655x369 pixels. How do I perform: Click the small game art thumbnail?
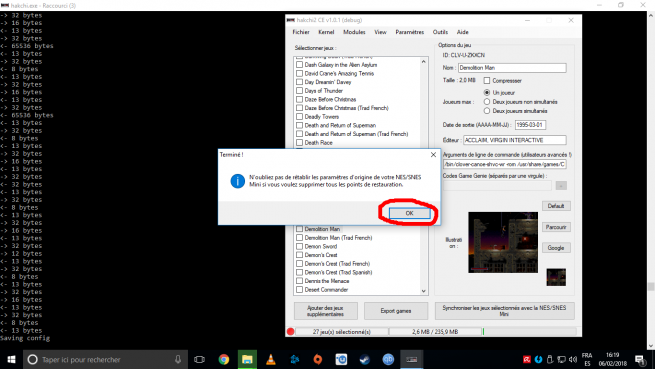[x=556, y=277]
